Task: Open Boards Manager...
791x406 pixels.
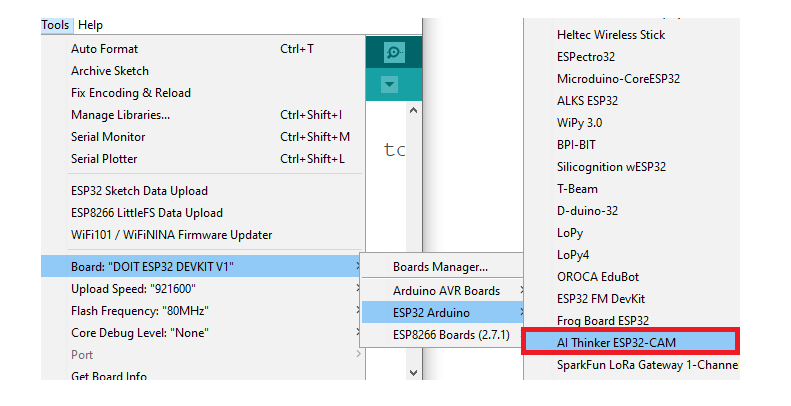Action: 442,267
